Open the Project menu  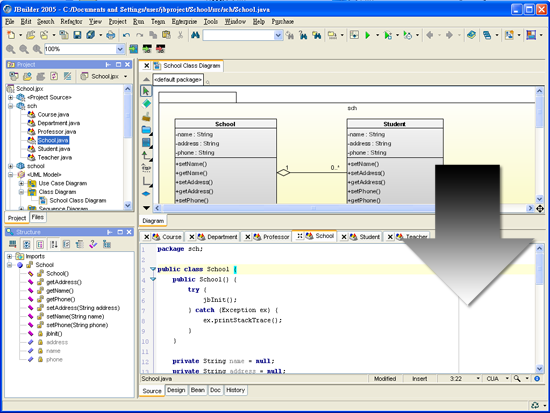118,22
